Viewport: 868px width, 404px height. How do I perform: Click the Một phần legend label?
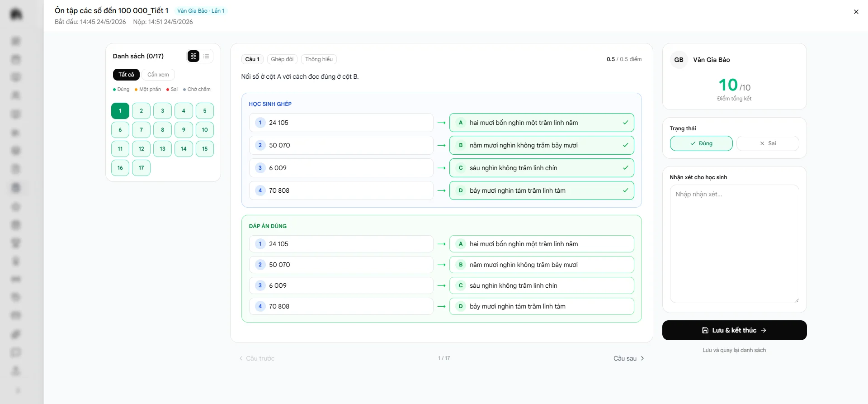pos(148,89)
